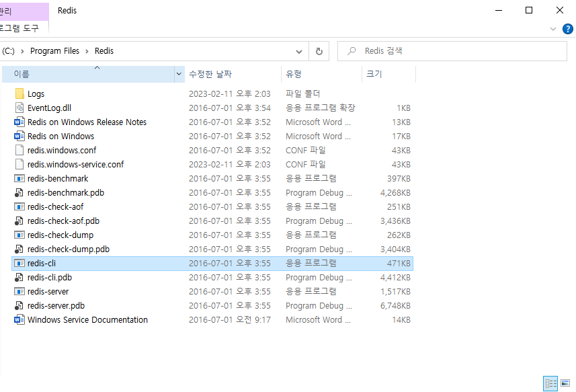Select redis-server file name
Image resolution: width=576 pixels, height=392 pixels.
point(48,292)
